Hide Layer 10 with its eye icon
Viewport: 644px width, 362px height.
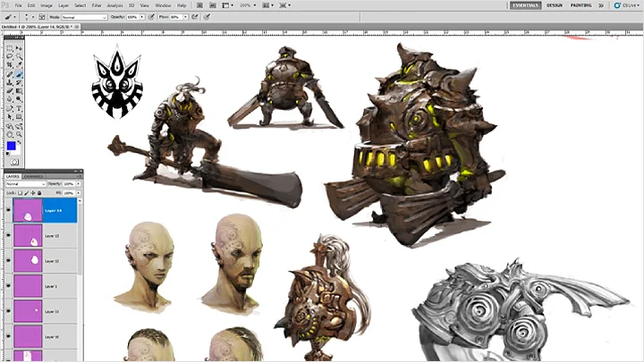[x=8, y=337]
